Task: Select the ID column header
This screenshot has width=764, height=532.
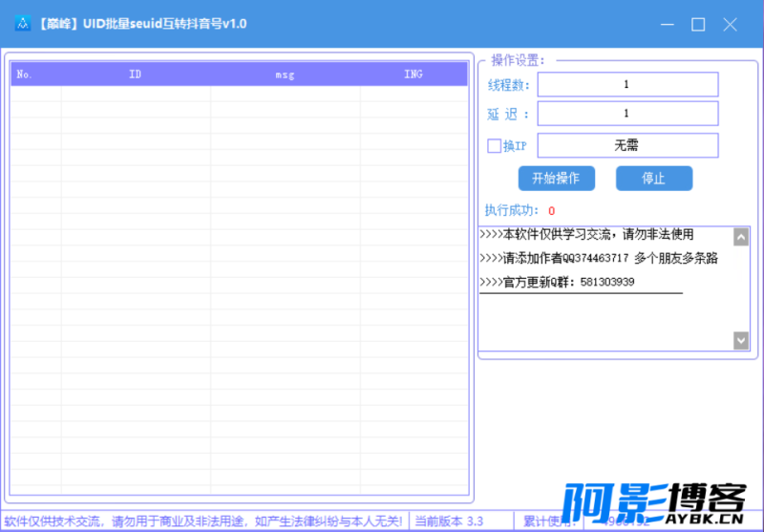Action: pos(135,74)
